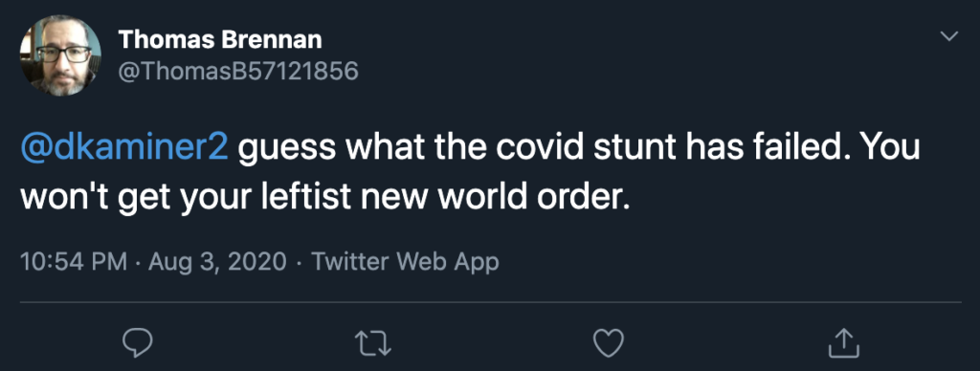980x371 pixels.
Task: Show more actions via the down caret
Action: (x=949, y=36)
